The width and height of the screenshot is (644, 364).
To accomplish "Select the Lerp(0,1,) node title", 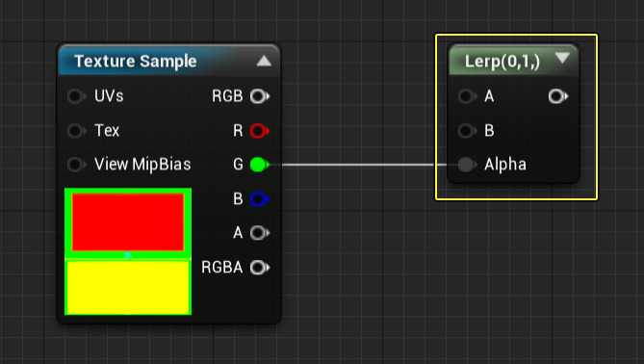I will [502, 62].
